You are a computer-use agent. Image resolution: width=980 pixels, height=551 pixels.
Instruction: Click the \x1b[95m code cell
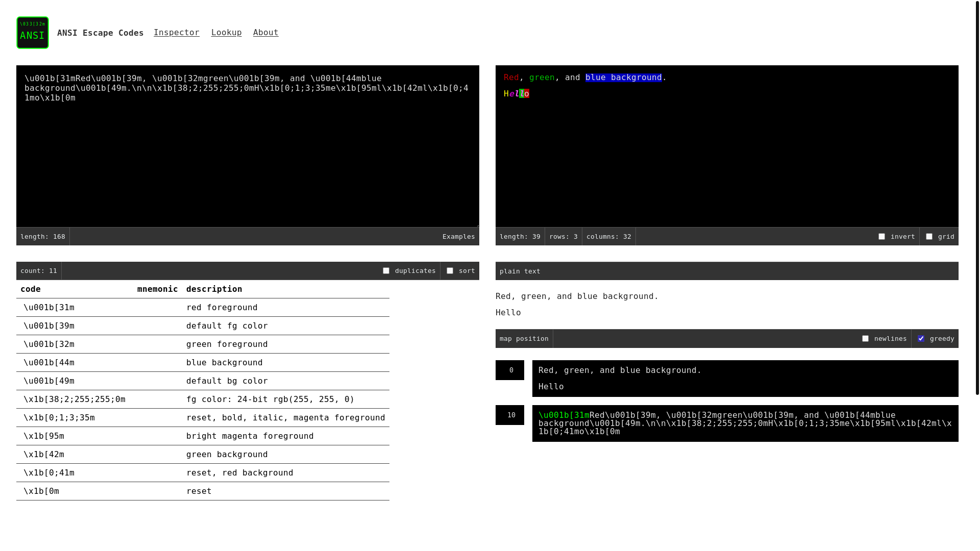44,436
